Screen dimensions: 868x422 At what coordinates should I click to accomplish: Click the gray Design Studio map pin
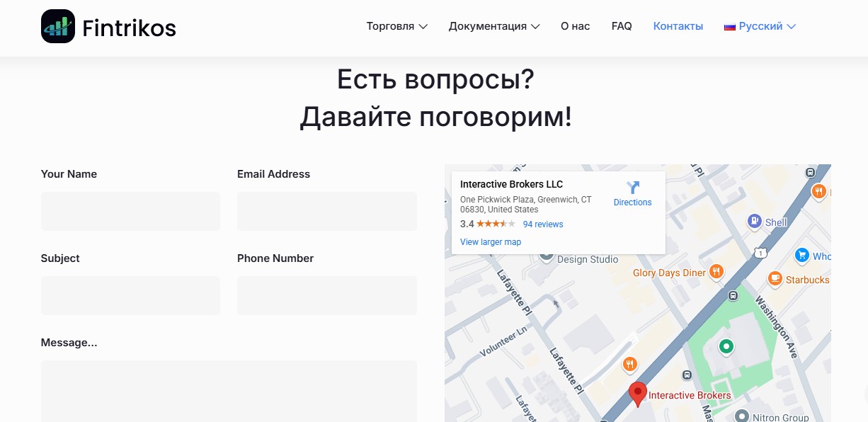coord(547,255)
